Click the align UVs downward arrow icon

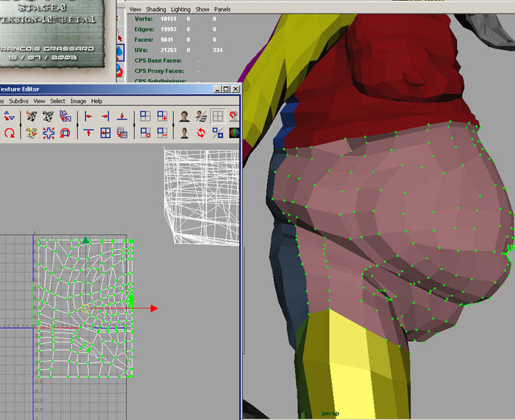pyautogui.click(x=122, y=116)
